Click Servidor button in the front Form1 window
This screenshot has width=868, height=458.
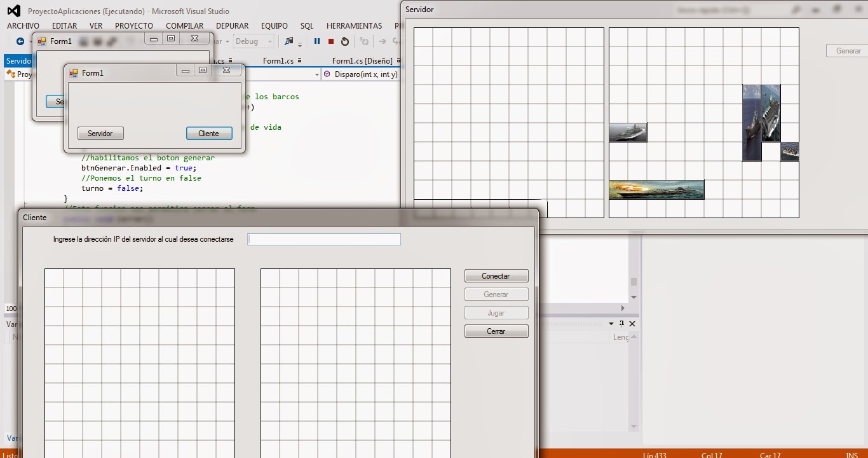tap(100, 134)
